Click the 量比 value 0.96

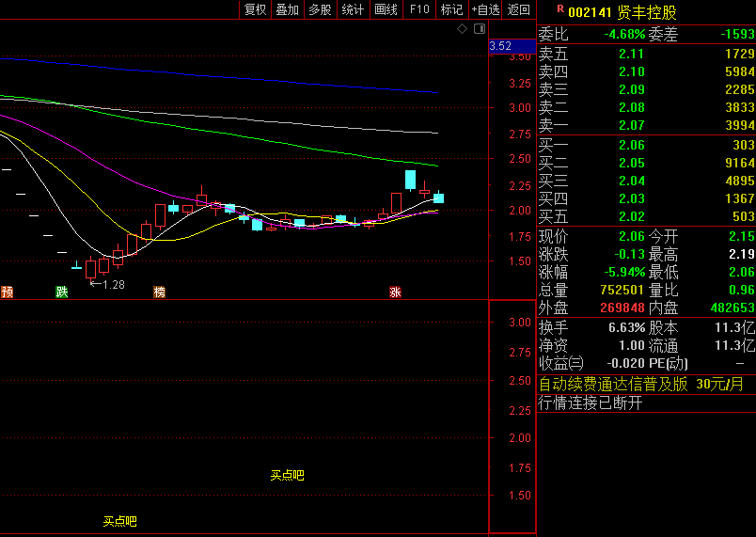(742, 291)
